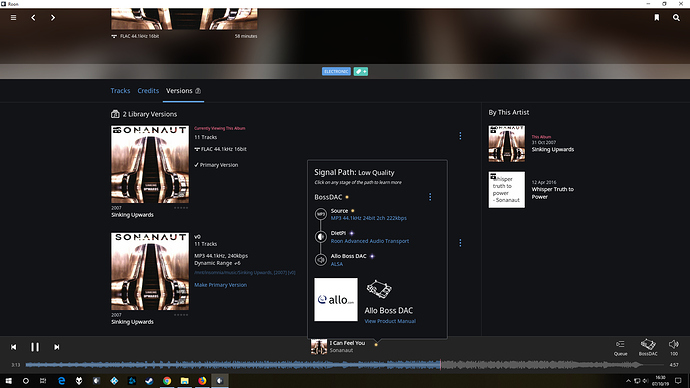Open three-dot menu for MP3 v0 version
690x388 pixels.
pos(460,243)
